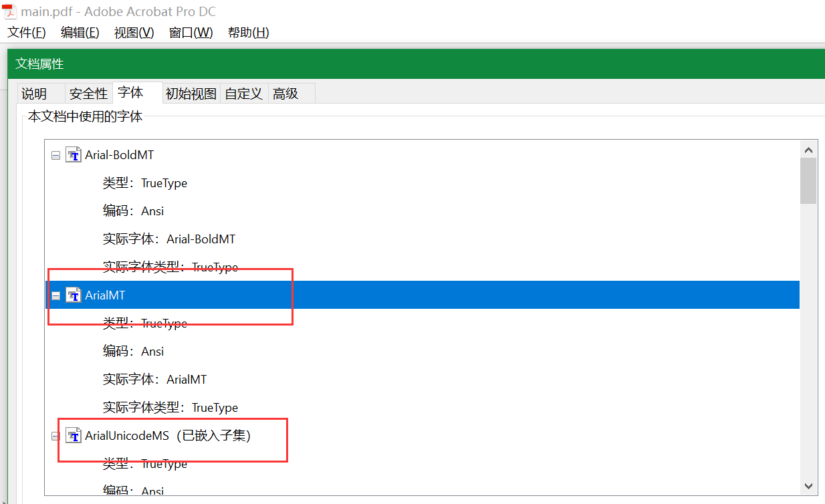Click the font icon beside ArialUnicodeMS
825x504 pixels.
pos(73,435)
